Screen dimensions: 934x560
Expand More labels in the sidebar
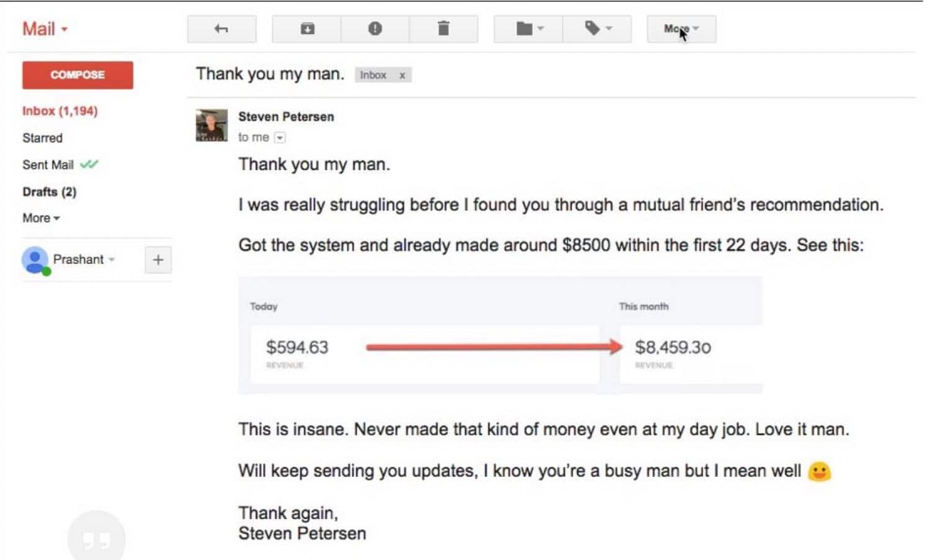pyautogui.click(x=41, y=219)
